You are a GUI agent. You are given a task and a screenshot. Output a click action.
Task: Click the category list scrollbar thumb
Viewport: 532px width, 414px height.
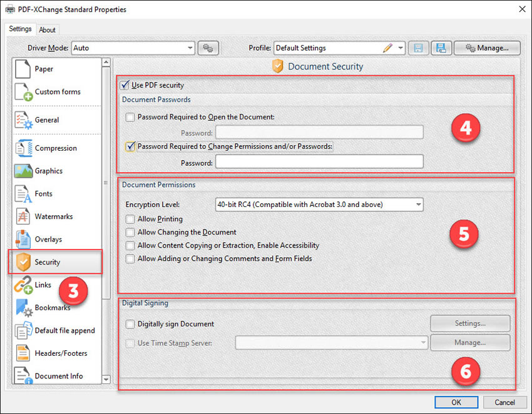coord(106,183)
